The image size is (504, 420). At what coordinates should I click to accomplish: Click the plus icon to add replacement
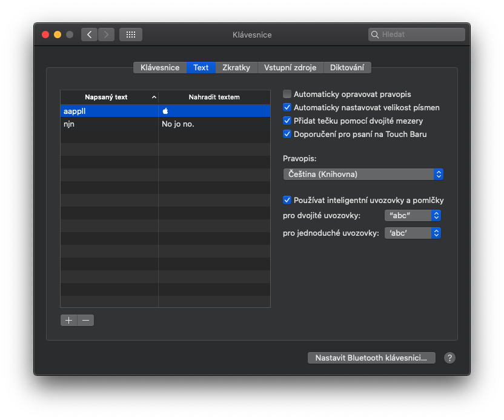pos(69,320)
